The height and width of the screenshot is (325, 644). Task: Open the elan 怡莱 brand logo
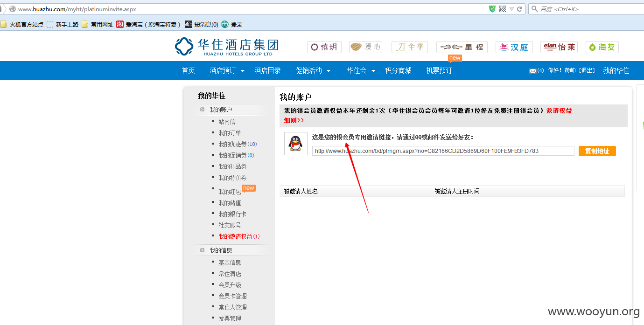[x=559, y=47]
